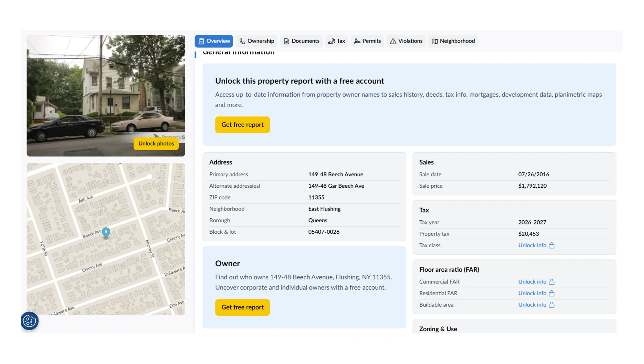Click the lock icon beside Residential FAR

click(x=552, y=293)
